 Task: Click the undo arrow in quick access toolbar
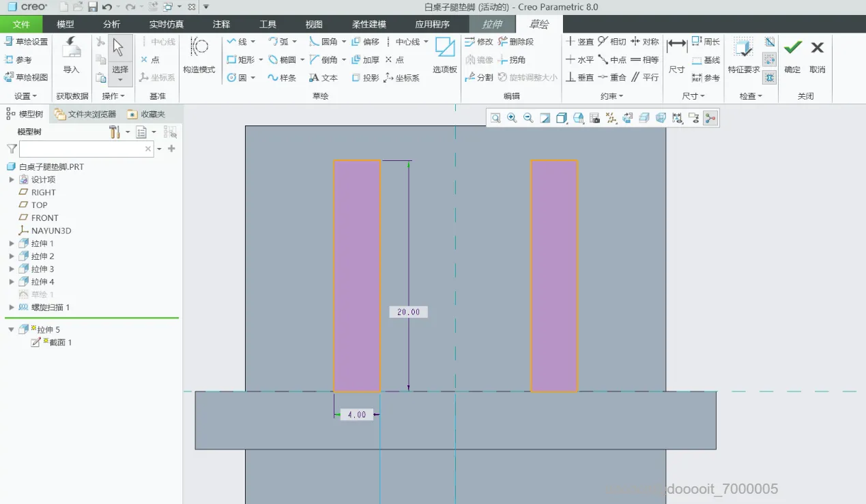tap(107, 7)
